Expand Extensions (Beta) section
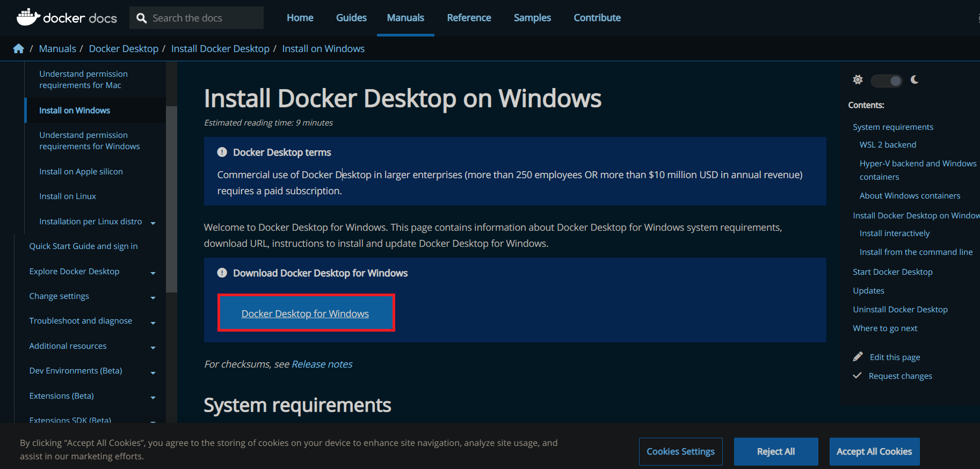The width and height of the screenshot is (980, 469). pos(153,398)
